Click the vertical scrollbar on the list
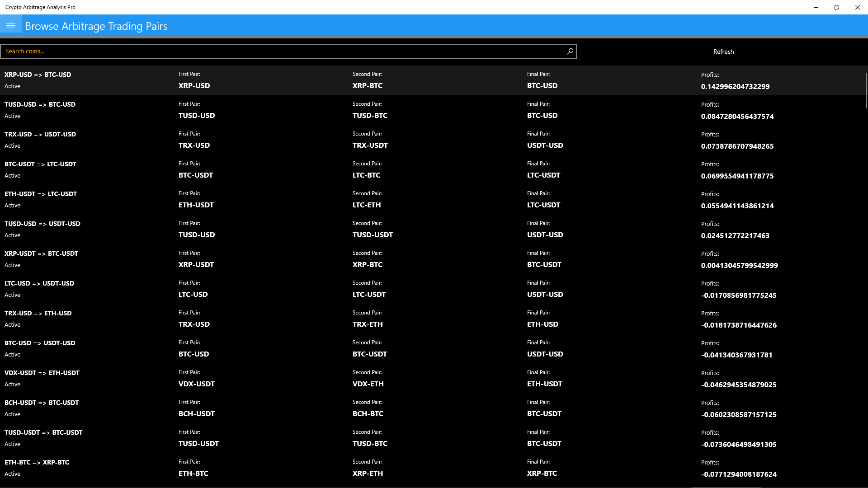 click(866, 90)
